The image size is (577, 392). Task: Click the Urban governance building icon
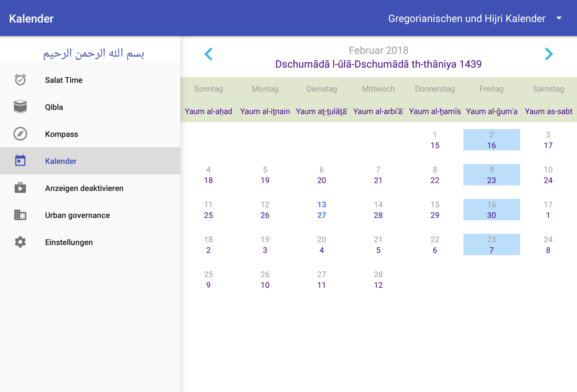20,215
